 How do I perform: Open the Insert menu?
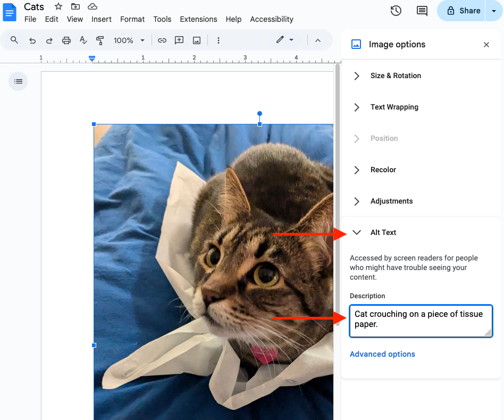[x=102, y=19]
